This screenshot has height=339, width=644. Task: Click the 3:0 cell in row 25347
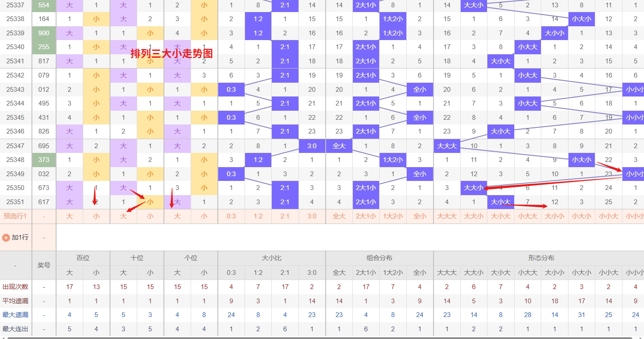(x=312, y=146)
